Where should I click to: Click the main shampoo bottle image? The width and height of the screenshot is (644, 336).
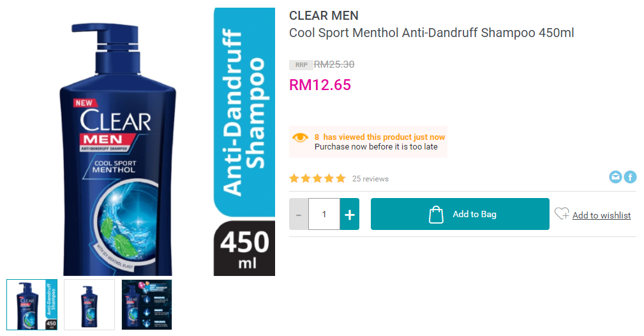117,149
